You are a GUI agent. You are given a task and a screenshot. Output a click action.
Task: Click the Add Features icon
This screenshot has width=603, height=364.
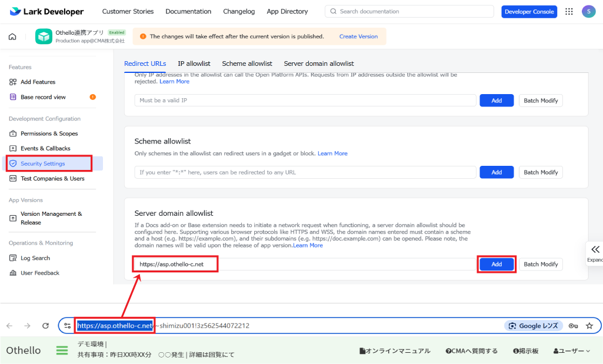13,82
